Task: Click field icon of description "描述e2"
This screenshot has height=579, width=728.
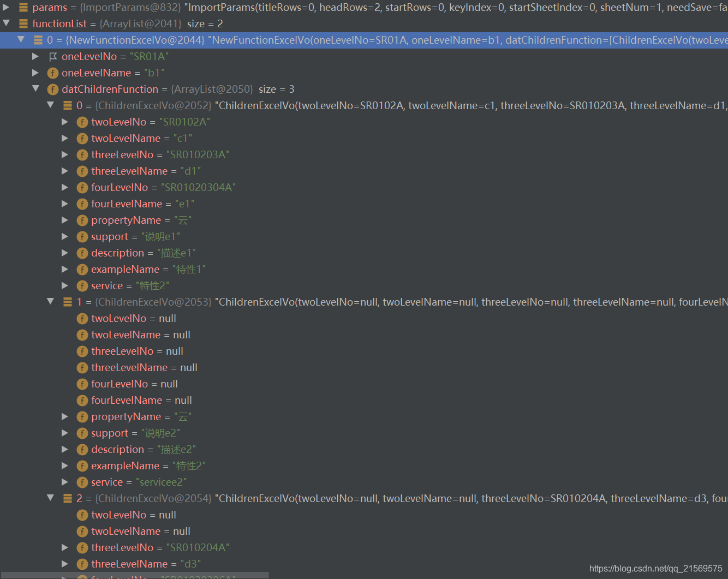Action: pos(82,450)
